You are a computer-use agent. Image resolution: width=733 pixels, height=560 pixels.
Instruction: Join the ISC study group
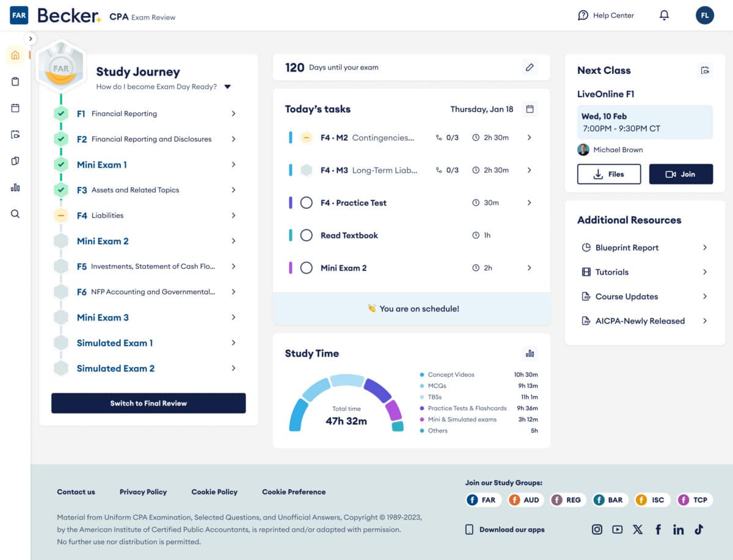coord(652,500)
